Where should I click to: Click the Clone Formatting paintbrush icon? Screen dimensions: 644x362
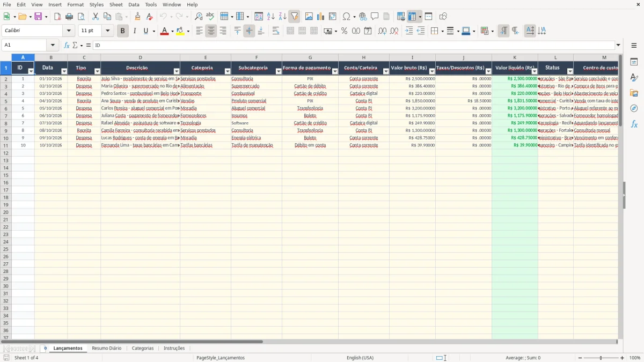[x=137, y=17]
